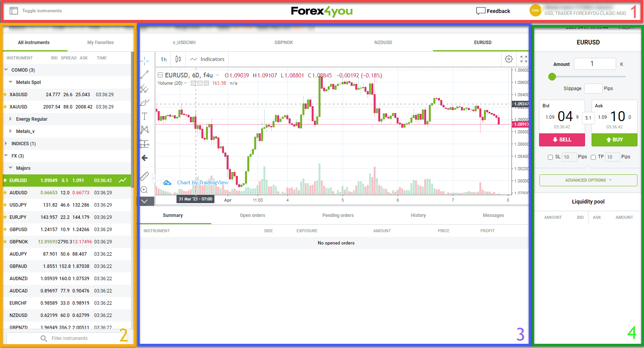644x348 pixels.
Task: Click the Chart by TradingView link
Action: [x=203, y=182]
